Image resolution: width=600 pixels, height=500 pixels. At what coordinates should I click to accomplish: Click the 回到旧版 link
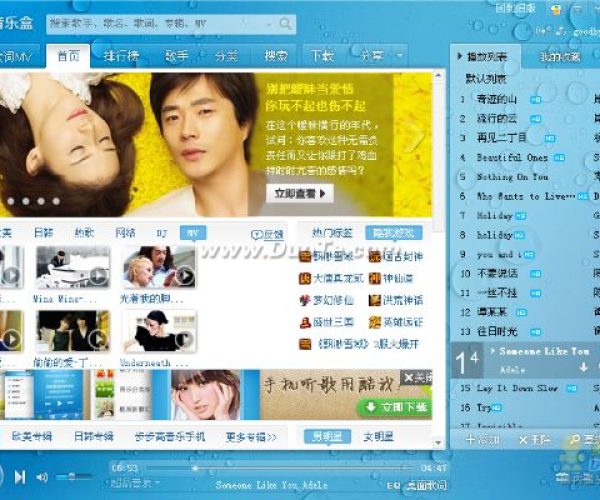[x=515, y=8]
